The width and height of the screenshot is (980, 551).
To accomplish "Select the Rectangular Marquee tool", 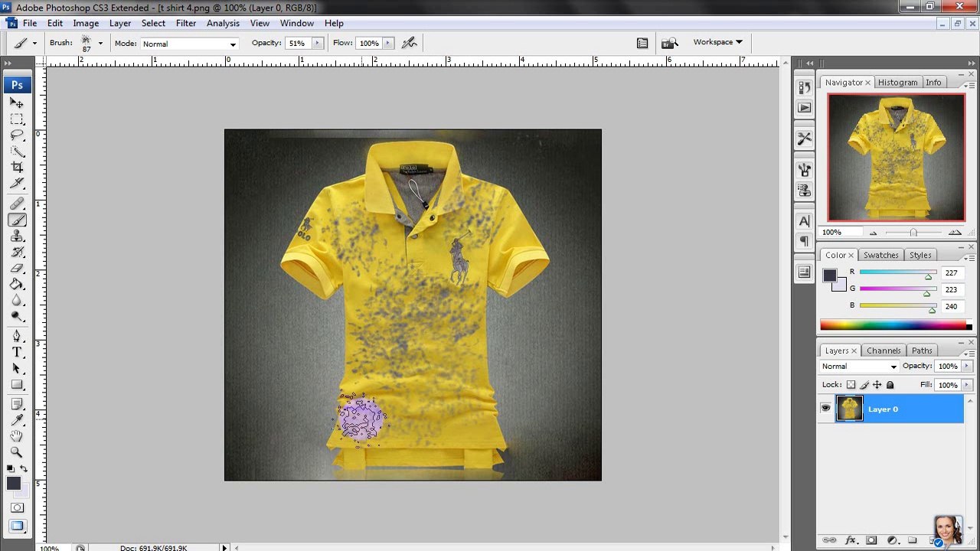I will [x=17, y=119].
